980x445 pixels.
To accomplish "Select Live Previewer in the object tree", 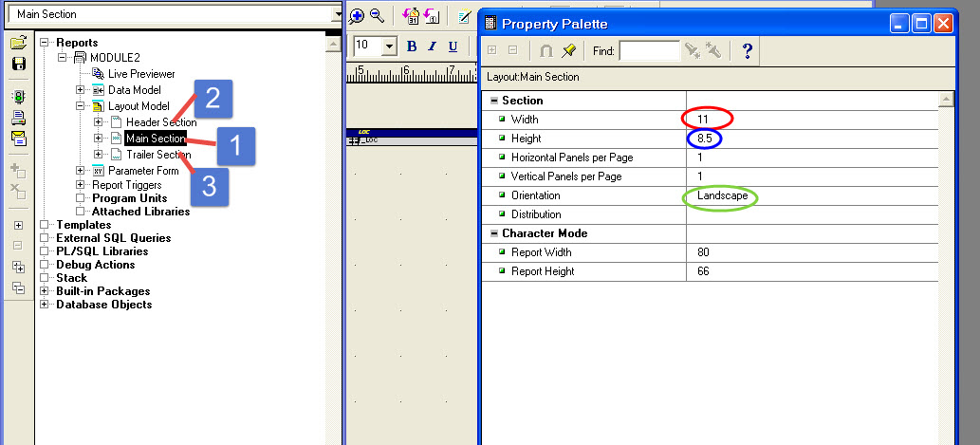I will click(140, 73).
